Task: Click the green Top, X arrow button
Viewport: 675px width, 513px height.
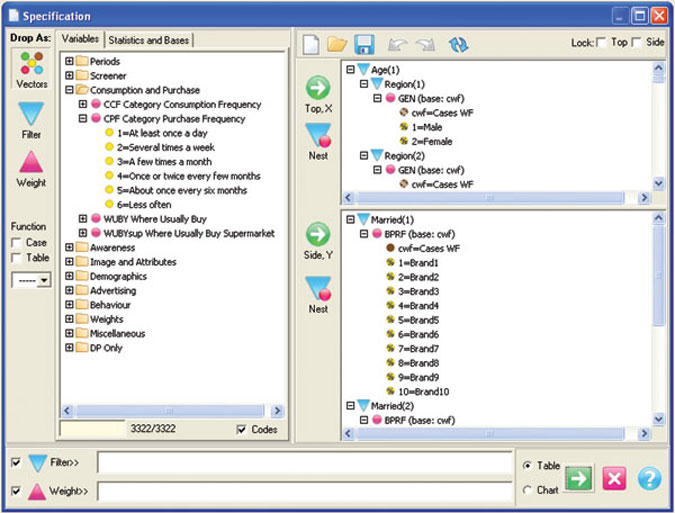Action: pos(317,87)
